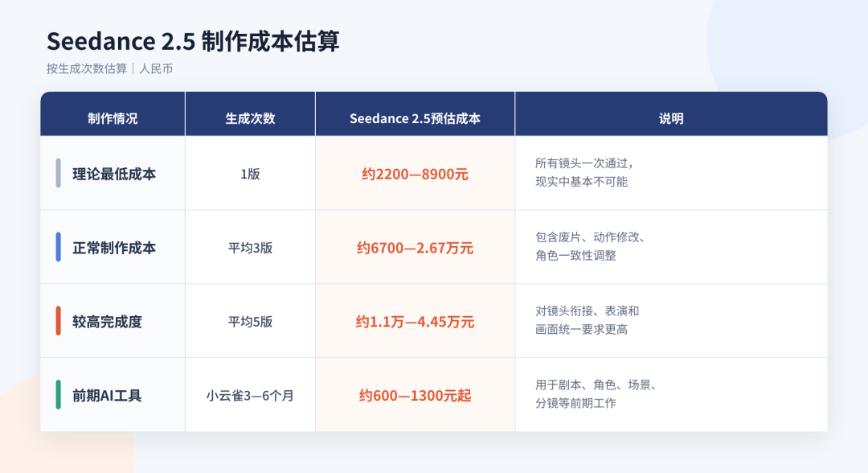
Task: Click the 平均3版 generation count cell
Action: [x=250, y=248]
